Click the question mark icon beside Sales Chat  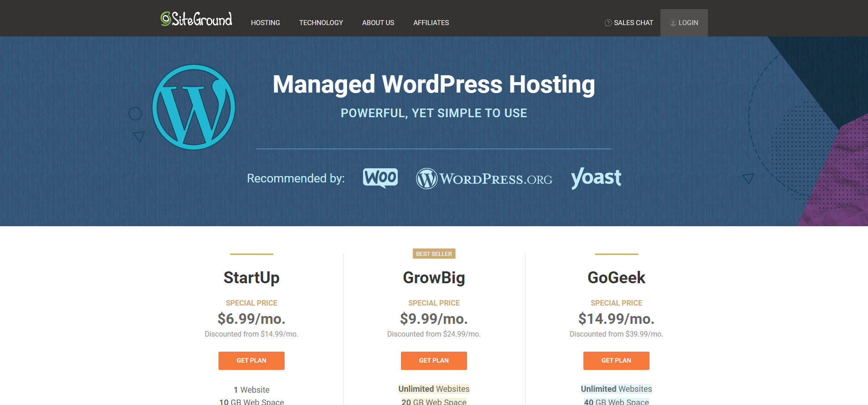click(x=608, y=23)
